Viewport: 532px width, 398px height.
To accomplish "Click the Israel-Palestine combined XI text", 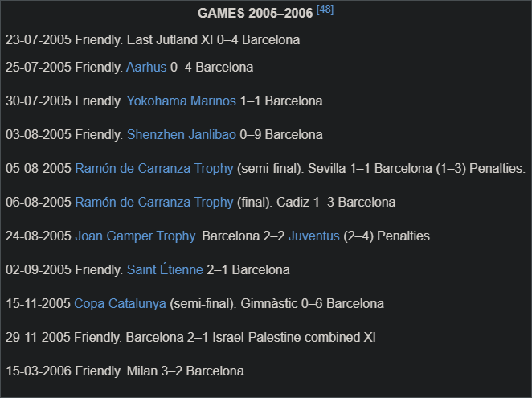I will pyautogui.click(x=294, y=338).
